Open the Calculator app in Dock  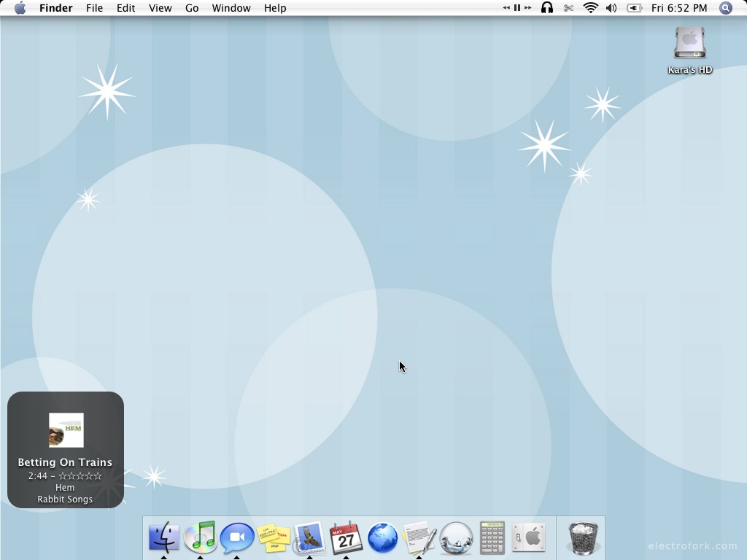[492, 538]
